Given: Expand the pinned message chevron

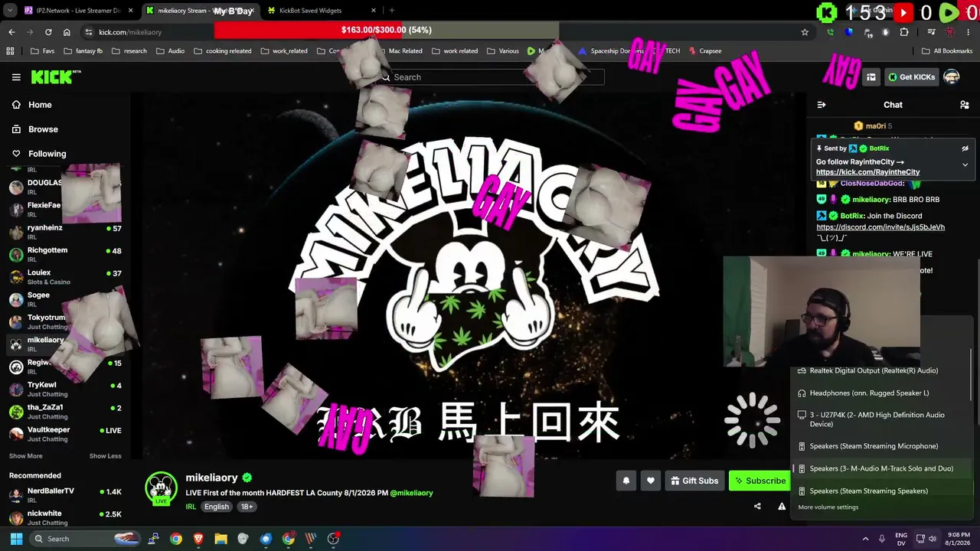Looking at the screenshot, I should pos(965,165).
